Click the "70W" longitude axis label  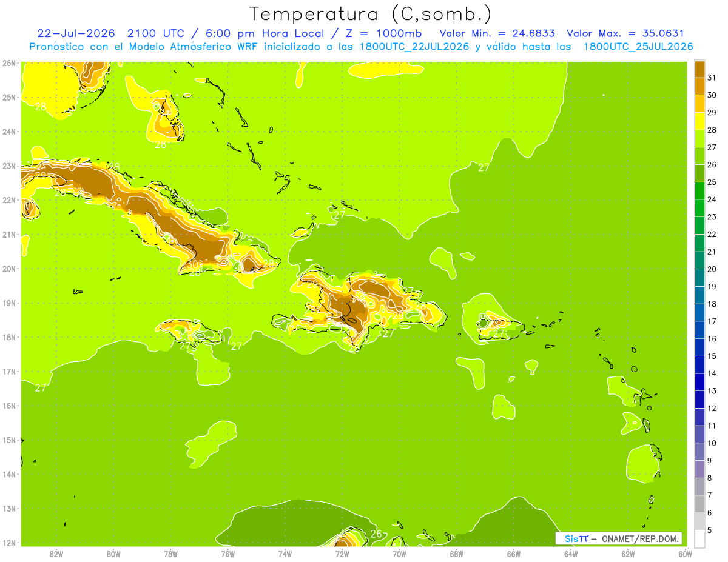pos(399,554)
